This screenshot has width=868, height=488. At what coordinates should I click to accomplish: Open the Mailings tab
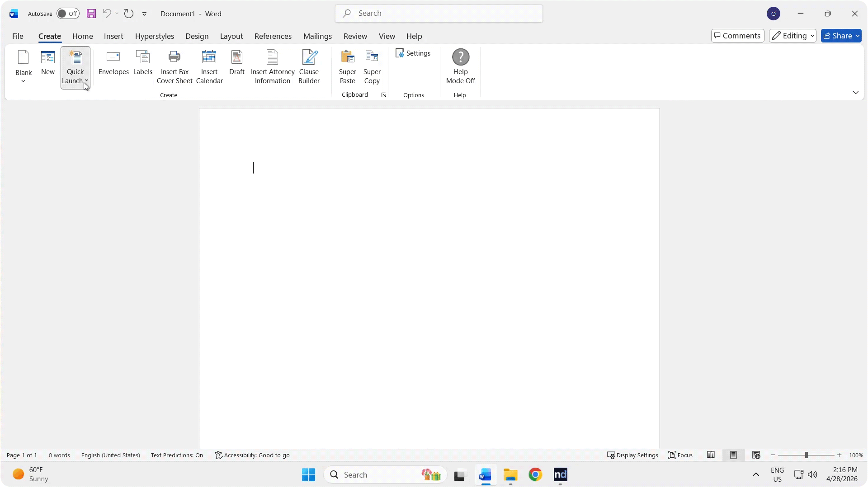tap(317, 36)
